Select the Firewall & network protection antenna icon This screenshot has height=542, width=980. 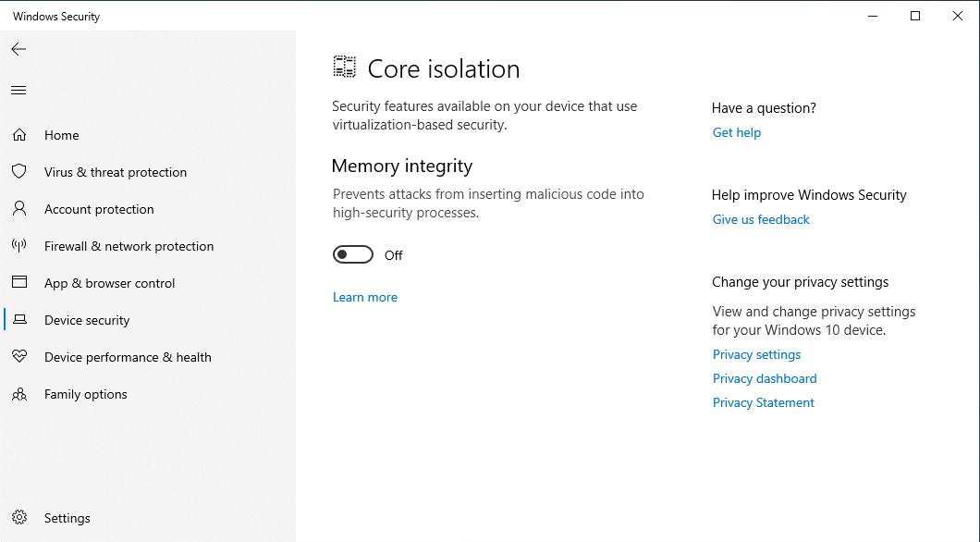click(19, 246)
